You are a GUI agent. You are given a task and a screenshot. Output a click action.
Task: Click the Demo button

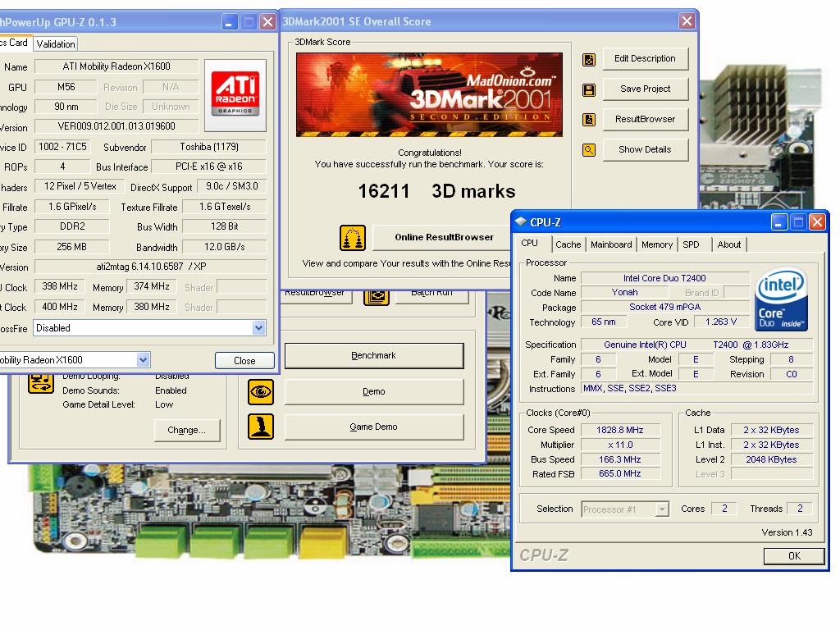[x=373, y=391]
